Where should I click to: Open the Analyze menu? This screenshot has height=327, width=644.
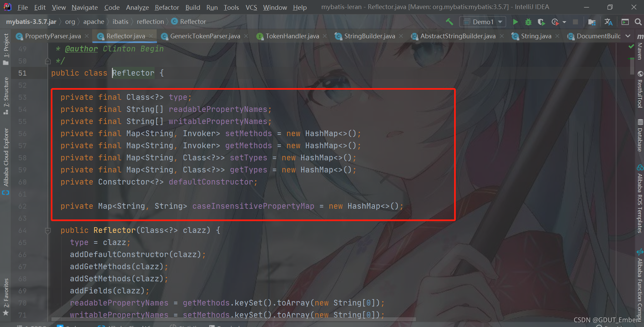[x=137, y=7]
